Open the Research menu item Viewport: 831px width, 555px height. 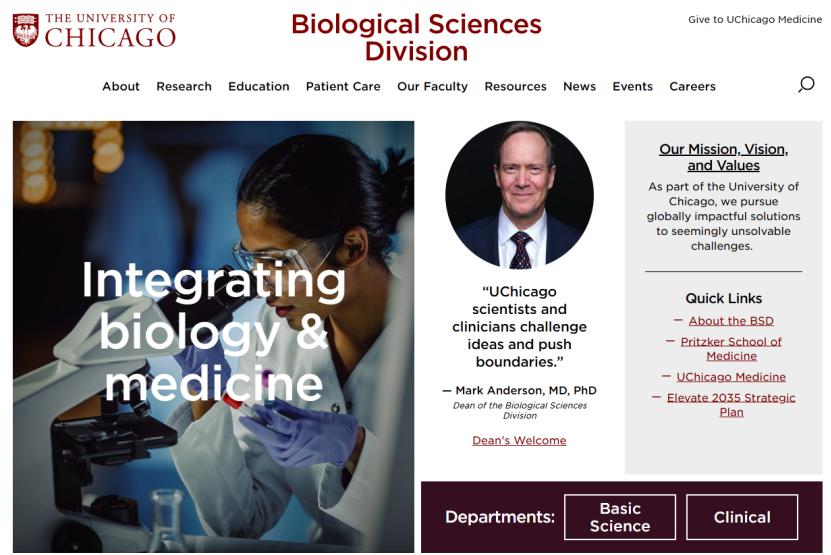point(184,86)
